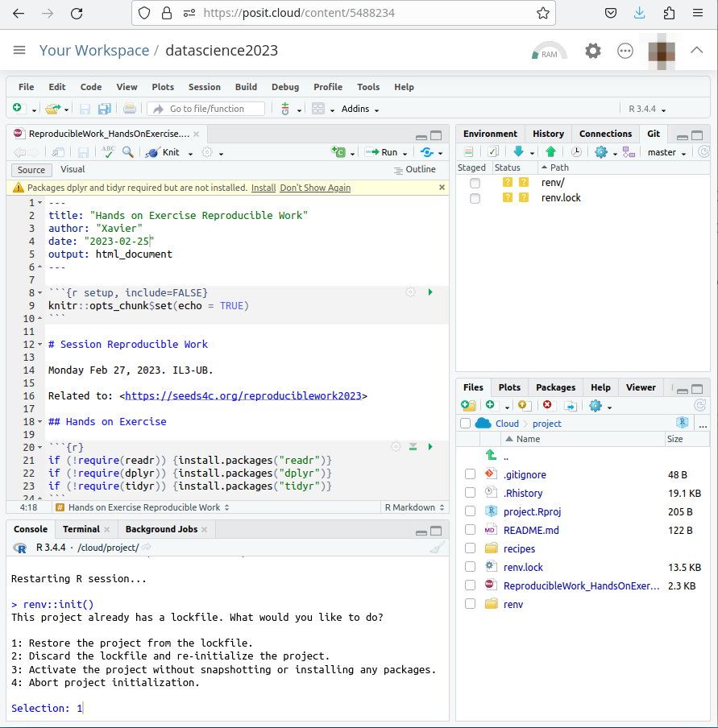This screenshot has height=728, width=718.
Task: Pull changes with the blue down arrow
Action: [x=518, y=151]
